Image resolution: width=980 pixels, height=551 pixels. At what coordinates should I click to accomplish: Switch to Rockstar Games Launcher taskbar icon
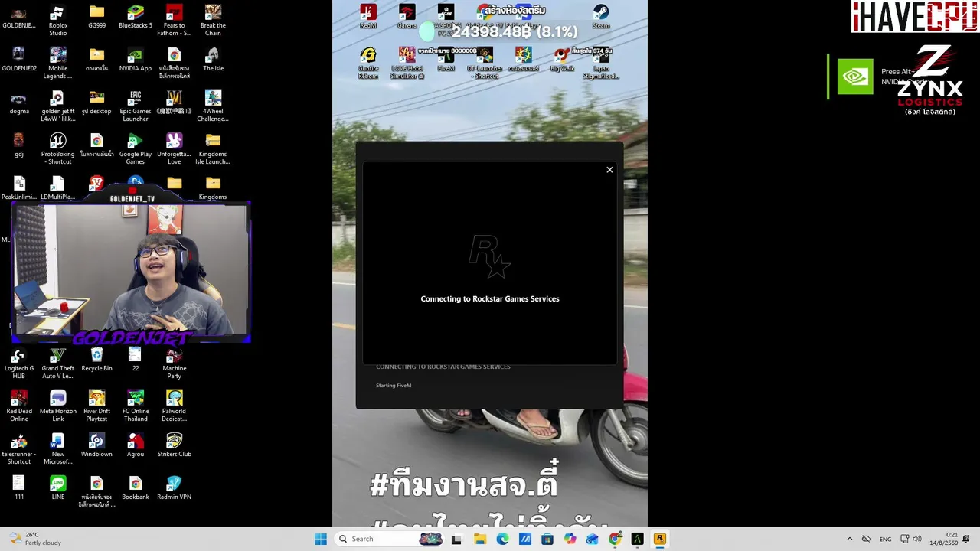pos(659,539)
